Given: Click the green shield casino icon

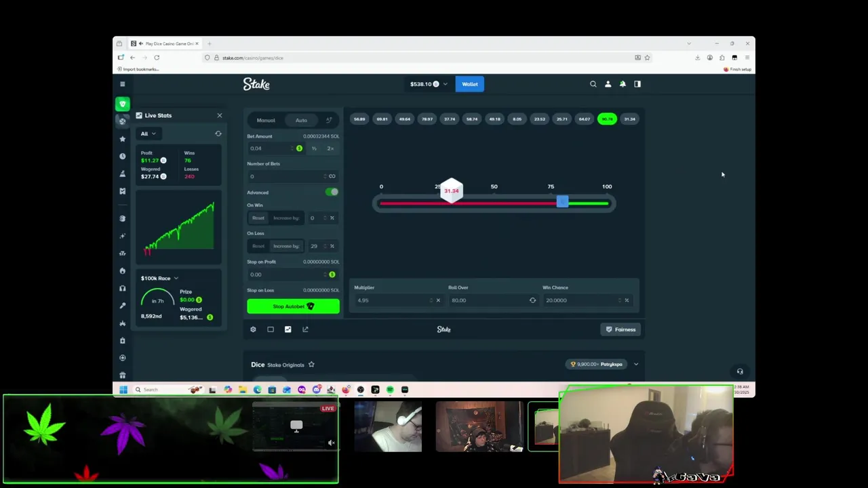Looking at the screenshot, I should click(122, 104).
